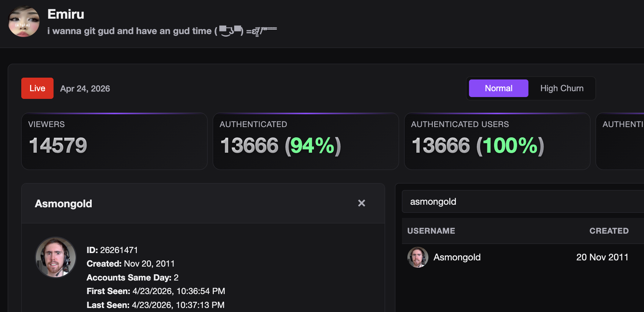Click the Emiru channel name heading
The width and height of the screenshot is (644, 312).
click(66, 14)
